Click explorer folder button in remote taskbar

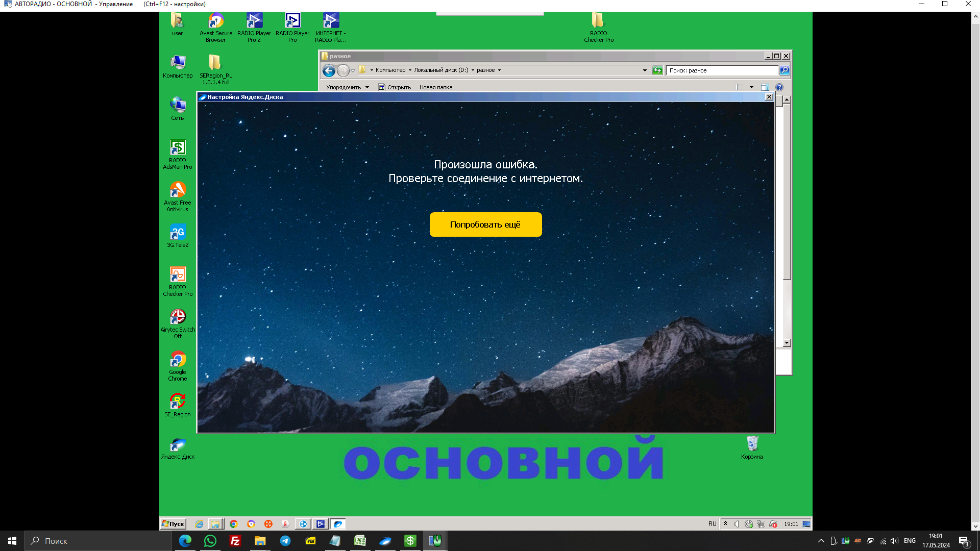coord(215,524)
